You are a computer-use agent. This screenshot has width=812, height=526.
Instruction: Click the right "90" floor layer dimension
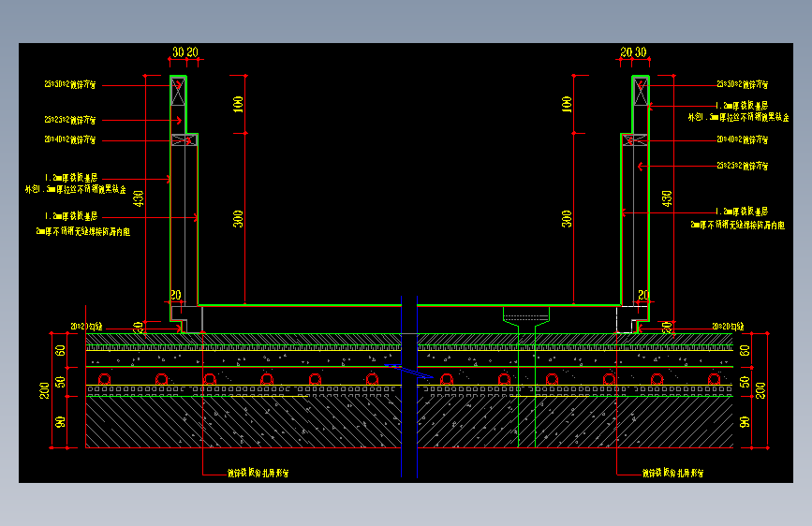(745, 422)
